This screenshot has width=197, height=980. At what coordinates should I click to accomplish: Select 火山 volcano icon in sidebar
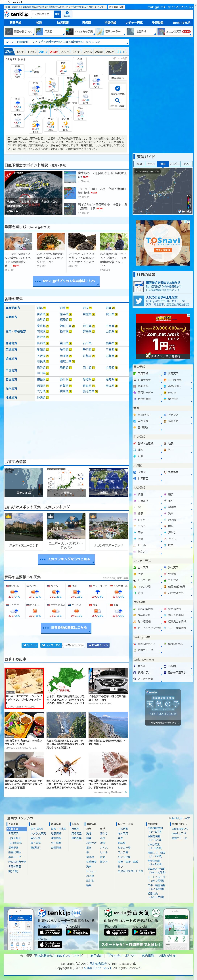point(165,450)
